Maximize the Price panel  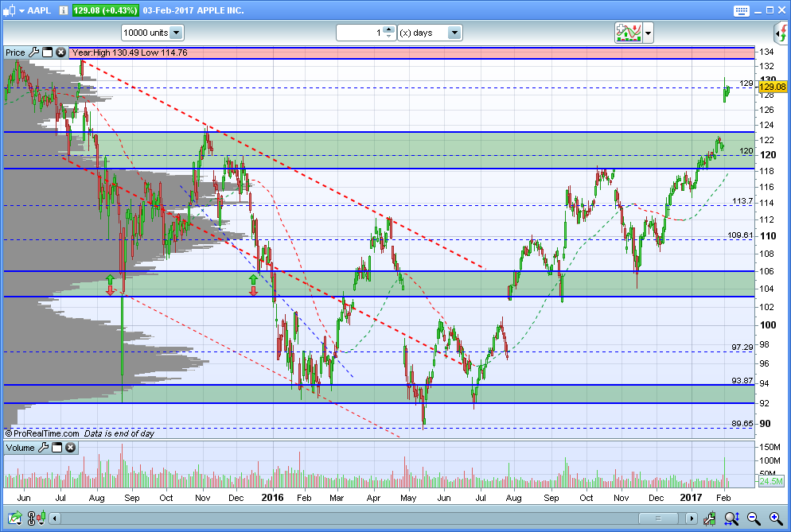[x=48, y=52]
